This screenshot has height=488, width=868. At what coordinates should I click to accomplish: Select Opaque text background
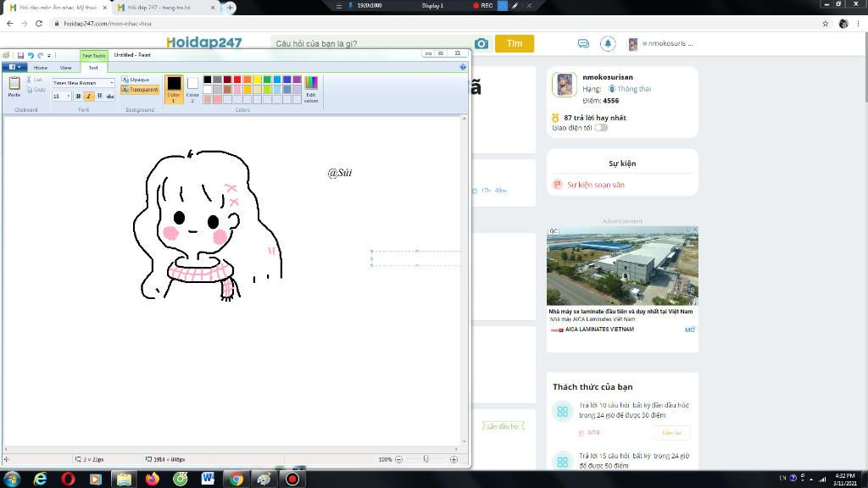click(136, 80)
